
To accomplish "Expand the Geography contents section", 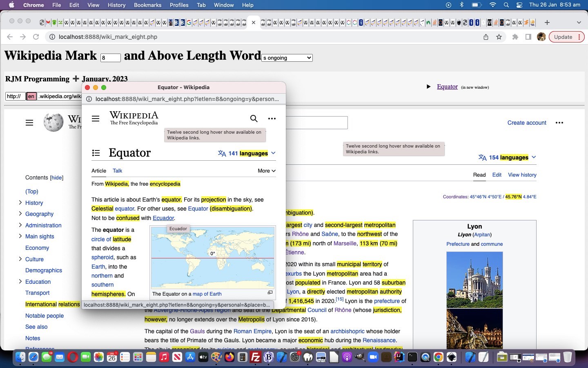I will [20, 213].
